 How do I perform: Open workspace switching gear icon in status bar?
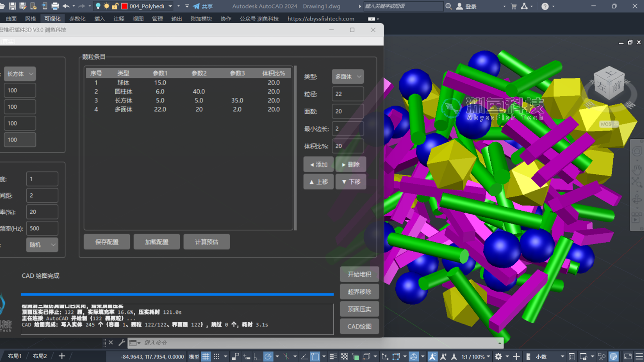coord(498,356)
